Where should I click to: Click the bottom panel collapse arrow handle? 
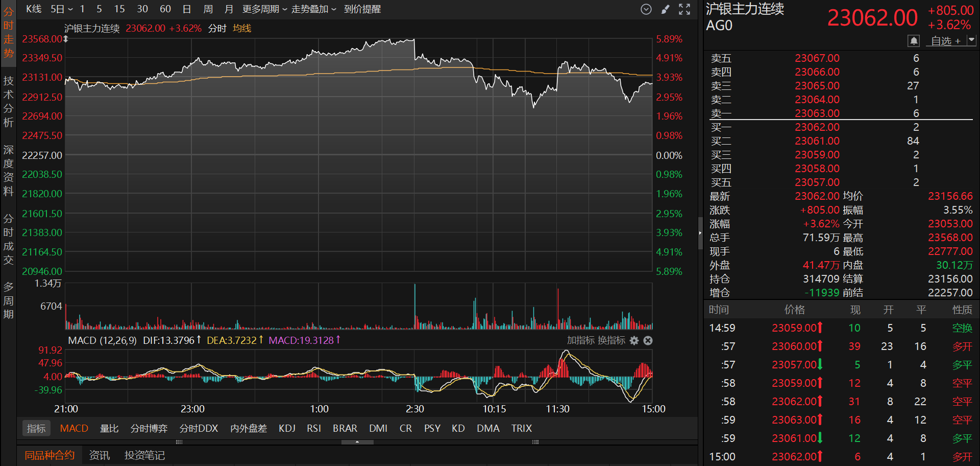pos(357,442)
